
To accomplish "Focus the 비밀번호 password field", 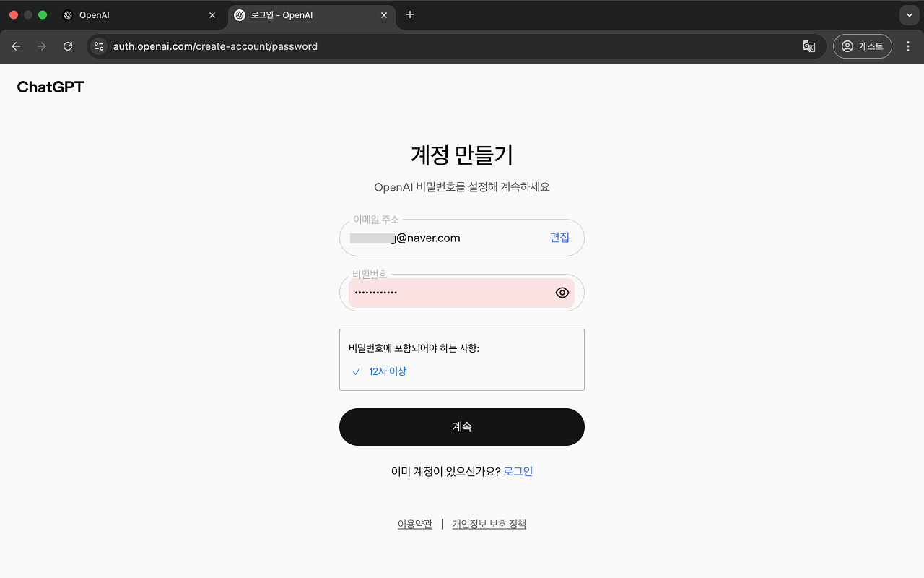I will pos(462,293).
